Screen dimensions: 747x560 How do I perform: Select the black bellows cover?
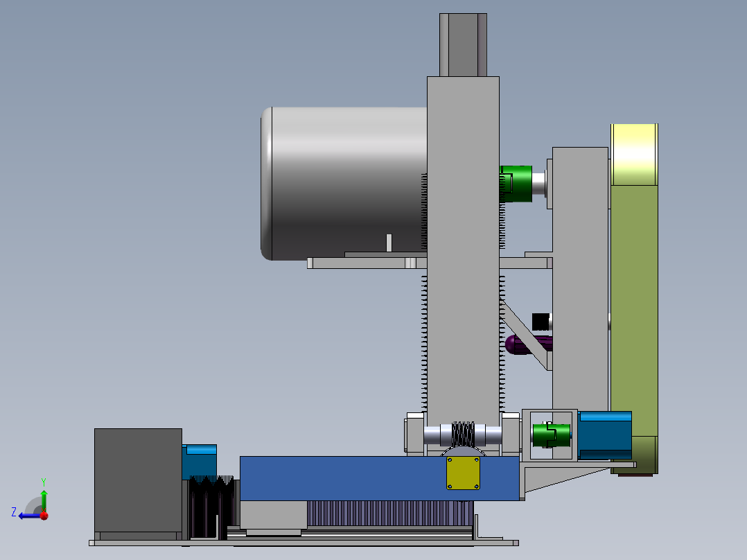tap(211, 507)
